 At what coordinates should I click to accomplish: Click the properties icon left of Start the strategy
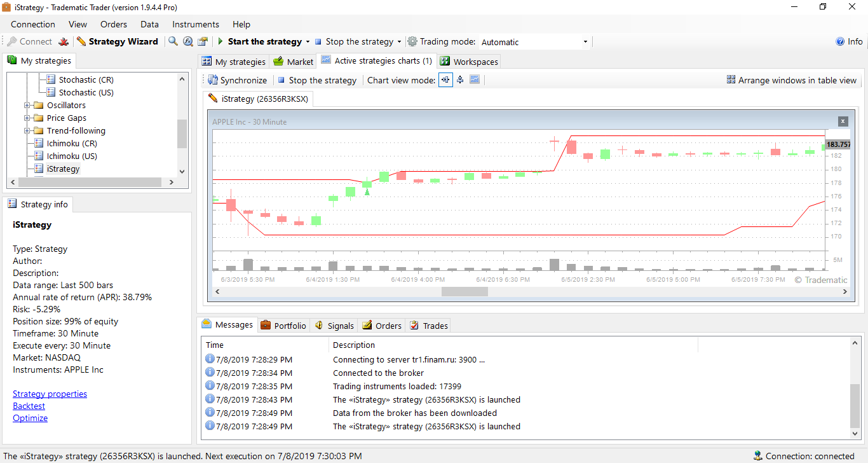203,41
